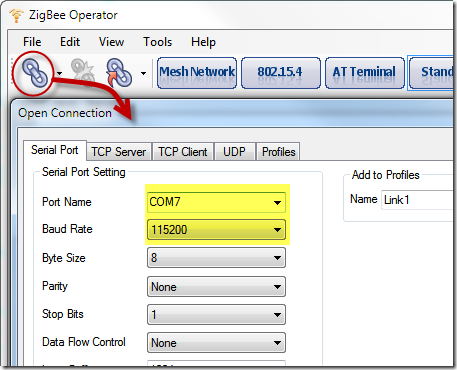Click the Serial Port Setting group title
457x370 pixels.
coord(84,172)
